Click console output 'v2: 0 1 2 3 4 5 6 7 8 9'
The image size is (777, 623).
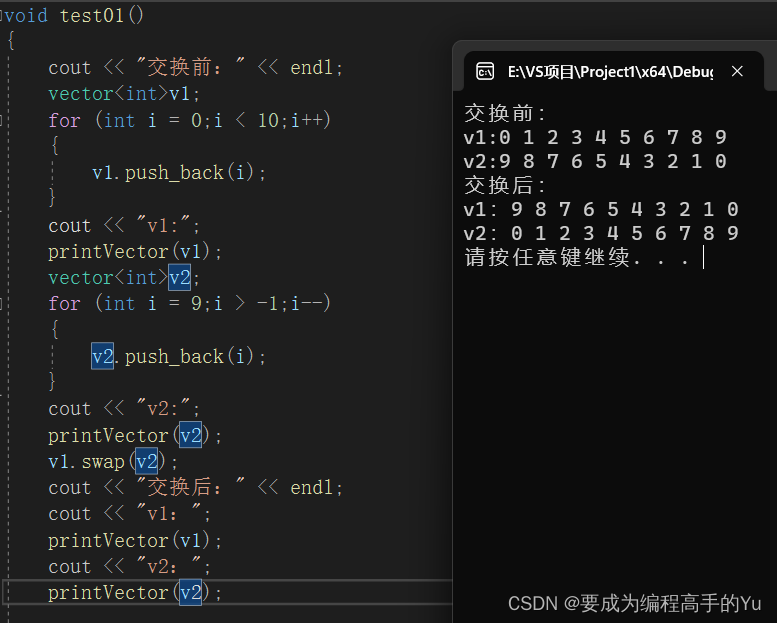coord(601,233)
